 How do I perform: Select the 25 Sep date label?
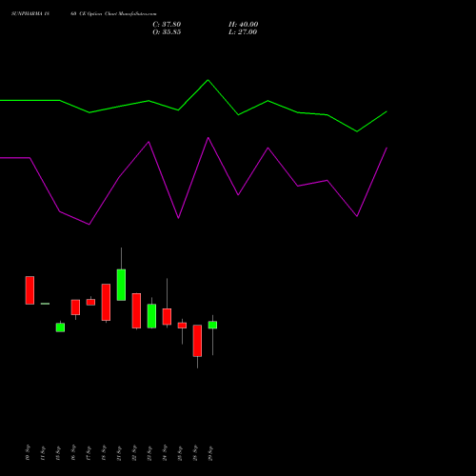pos(180,453)
